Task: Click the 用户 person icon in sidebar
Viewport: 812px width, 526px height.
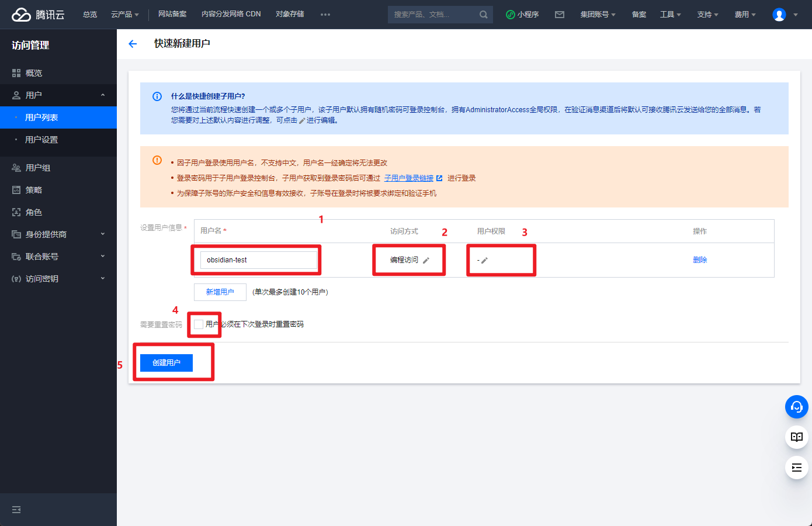Action: pyautogui.click(x=16, y=95)
